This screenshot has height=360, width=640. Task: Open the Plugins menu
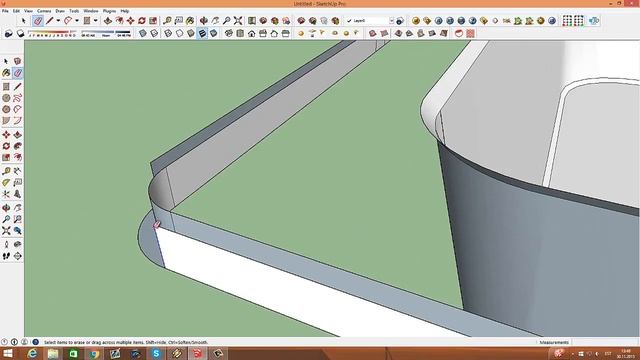(109, 11)
